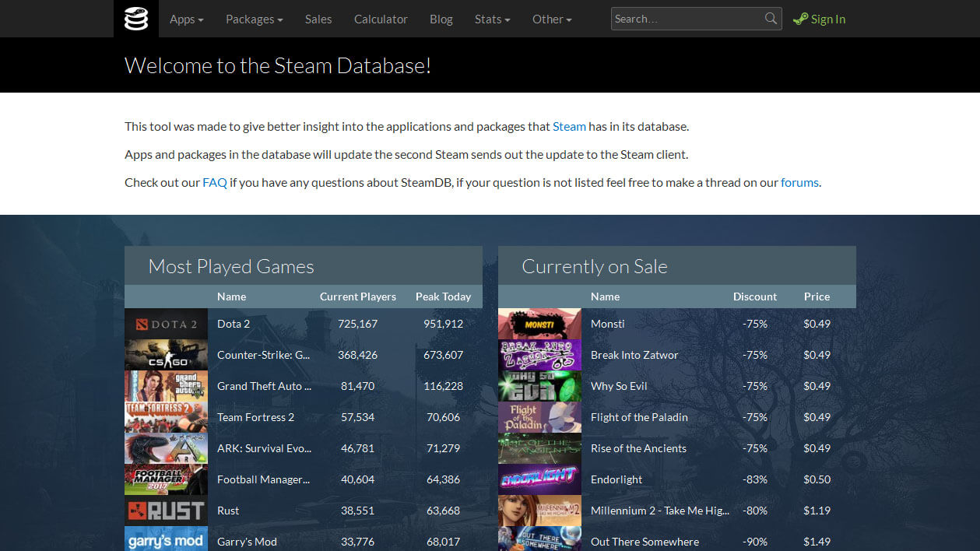Click Dota 2's 951,912 peak value

444,324
